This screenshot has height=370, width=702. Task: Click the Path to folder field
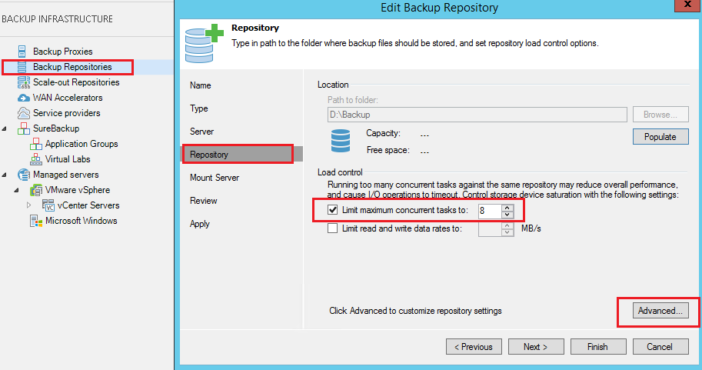(x=477, y=115)
